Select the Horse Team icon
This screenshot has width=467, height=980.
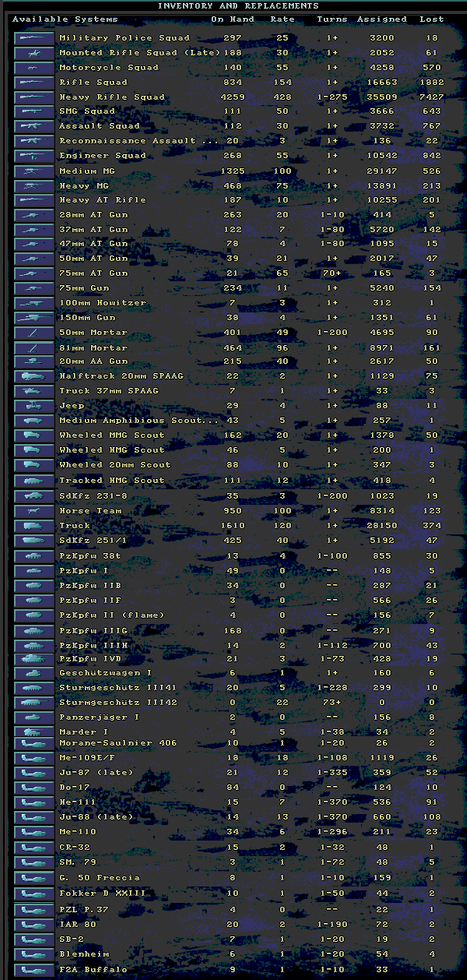[34, 511]
